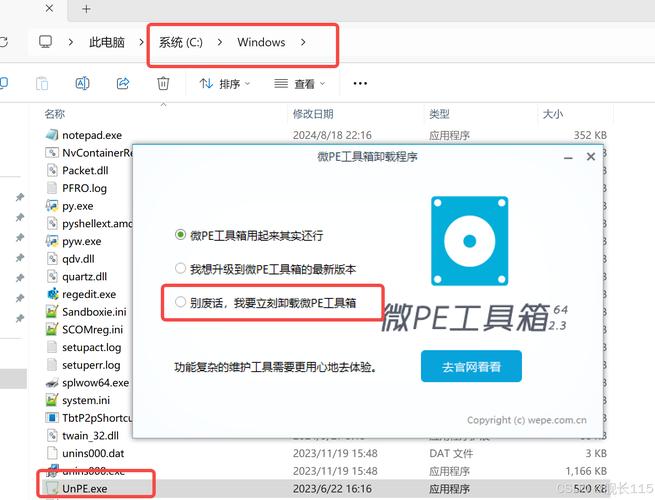Click the This PC monitor icon in address bar
This screenshot has height=500, width=655.
point(45,42)
